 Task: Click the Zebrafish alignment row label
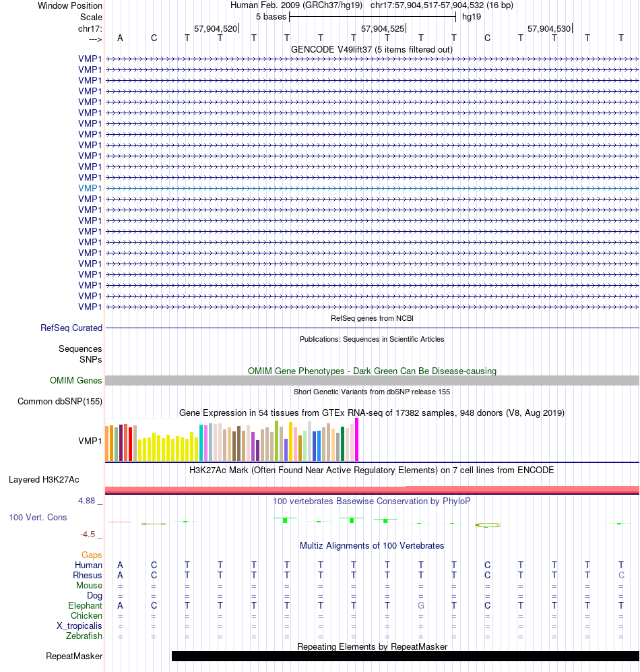coord(84,636)
